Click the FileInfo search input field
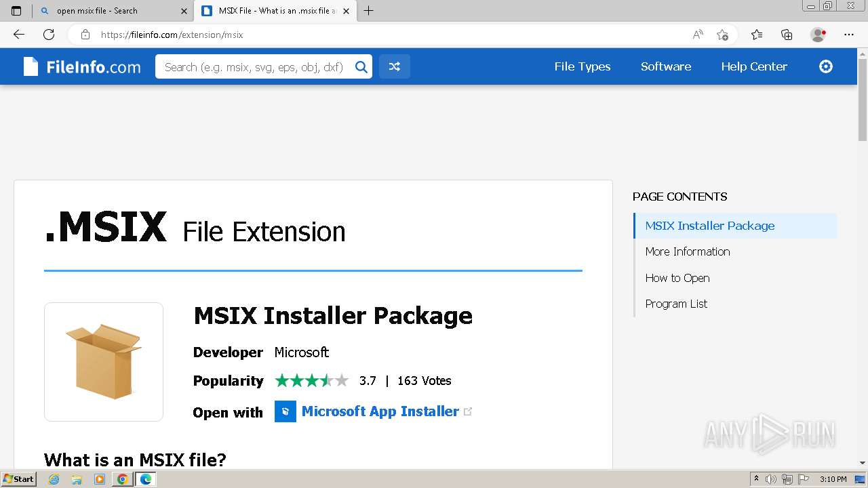868x488 pixels. pos(254,66)
